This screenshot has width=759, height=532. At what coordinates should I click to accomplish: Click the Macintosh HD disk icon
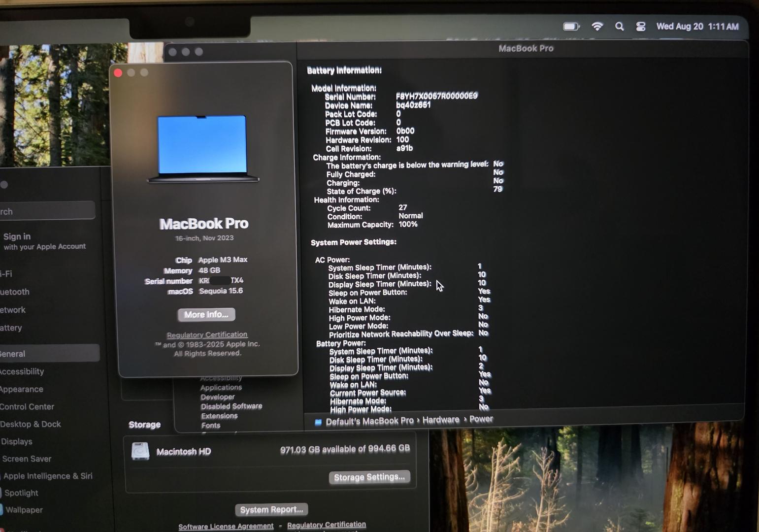[x=140, y=451]
